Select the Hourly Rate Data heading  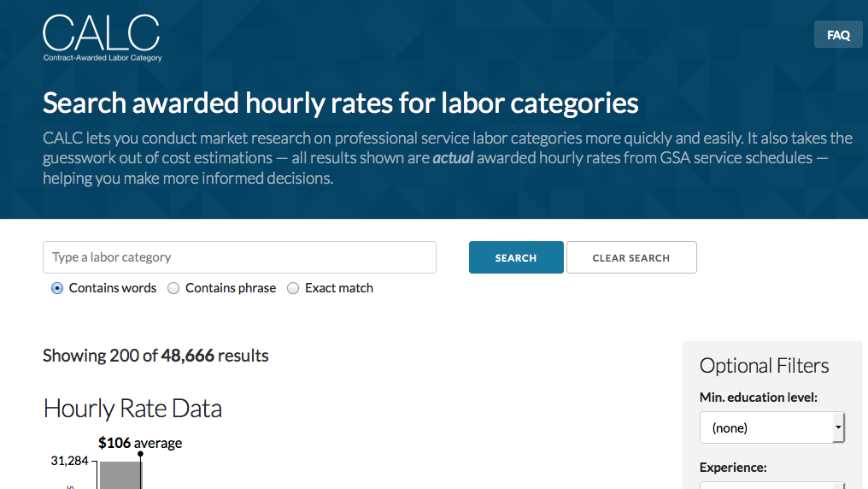132,409
